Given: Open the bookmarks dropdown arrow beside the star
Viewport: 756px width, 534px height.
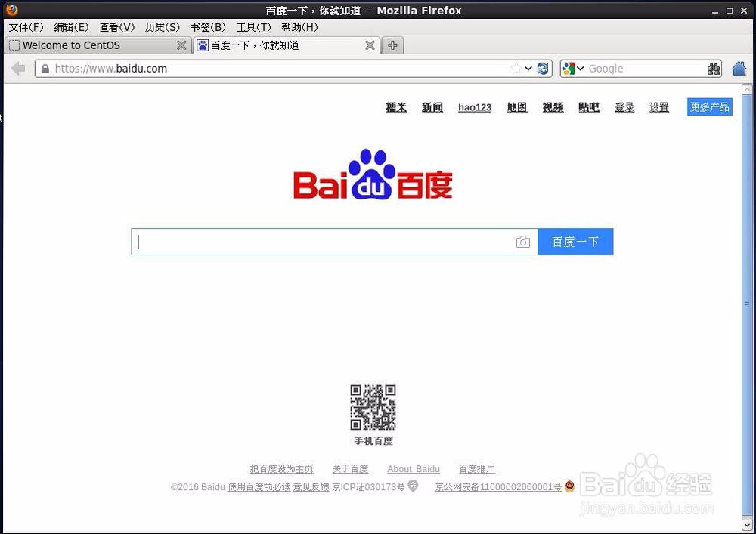Looking at the screenshot, I should 528,69.
